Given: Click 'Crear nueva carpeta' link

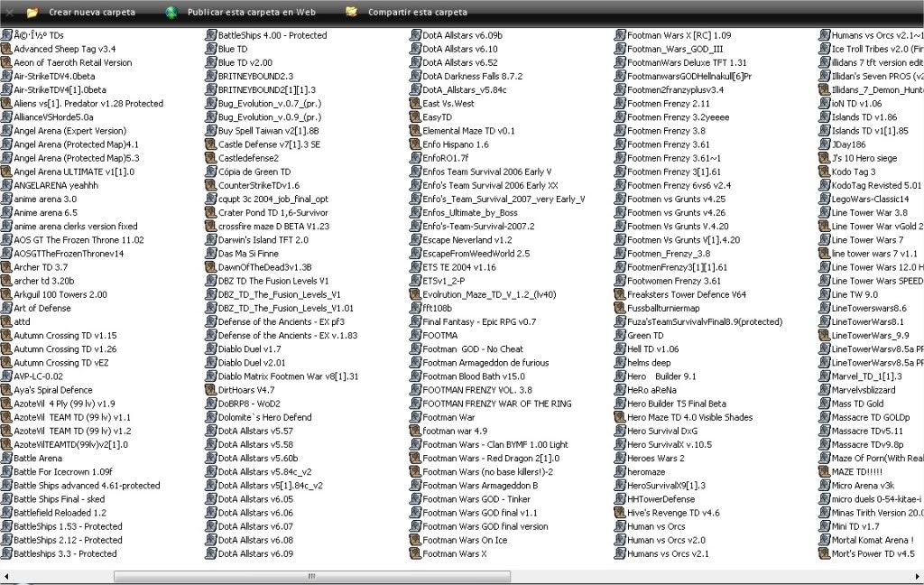Looking at the screenshot, I should click(92, 12).
